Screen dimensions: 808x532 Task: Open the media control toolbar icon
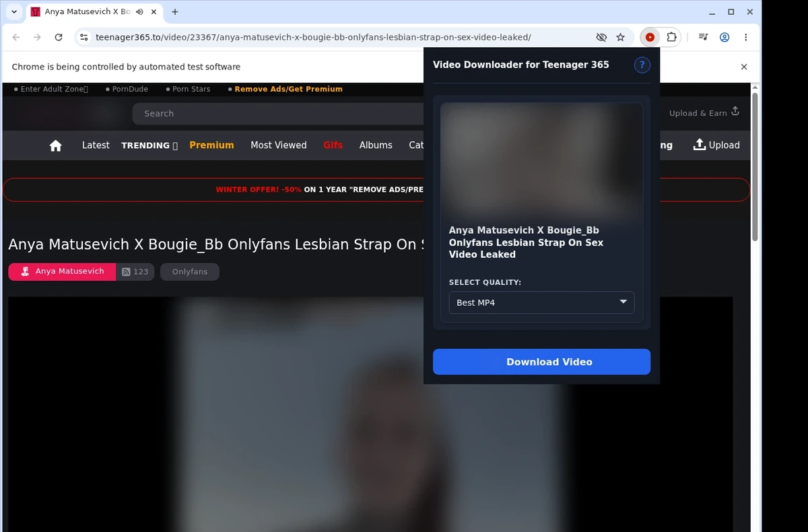(x=703, y=38)
